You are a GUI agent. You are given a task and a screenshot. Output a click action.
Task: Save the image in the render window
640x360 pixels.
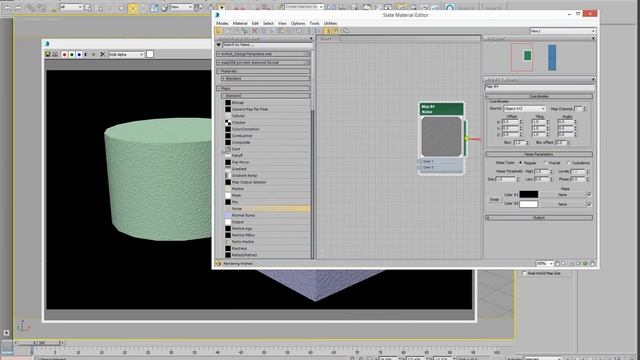click(48, 54)
